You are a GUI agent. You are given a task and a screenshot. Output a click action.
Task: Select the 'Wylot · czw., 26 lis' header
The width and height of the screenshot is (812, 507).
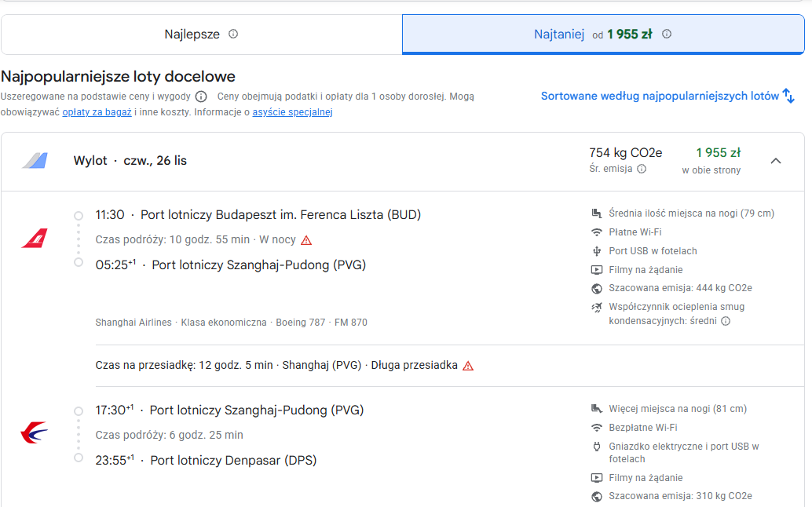[130, 161]
